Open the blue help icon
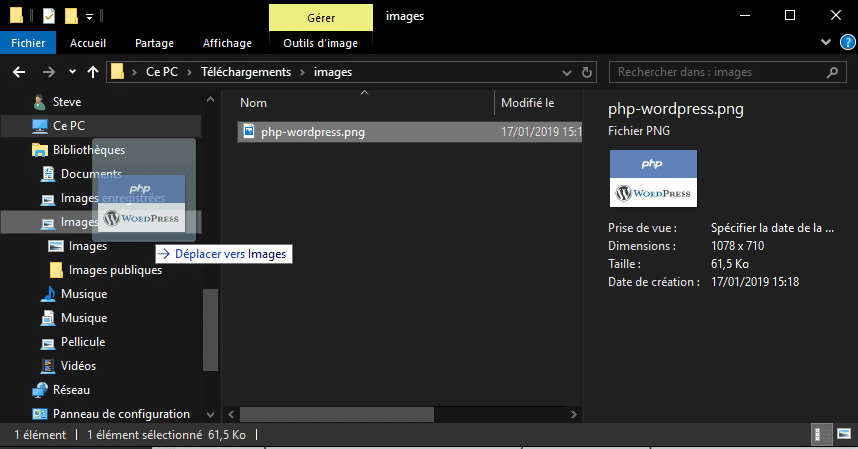The width and height of the screenshot is (858, 449). [x=845, y=42]
